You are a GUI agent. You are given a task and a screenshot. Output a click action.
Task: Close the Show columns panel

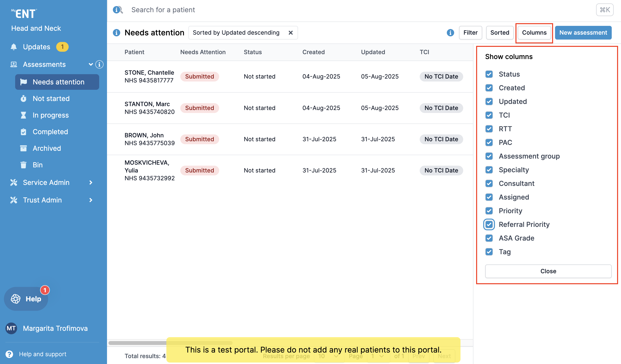tap(548, 271)
